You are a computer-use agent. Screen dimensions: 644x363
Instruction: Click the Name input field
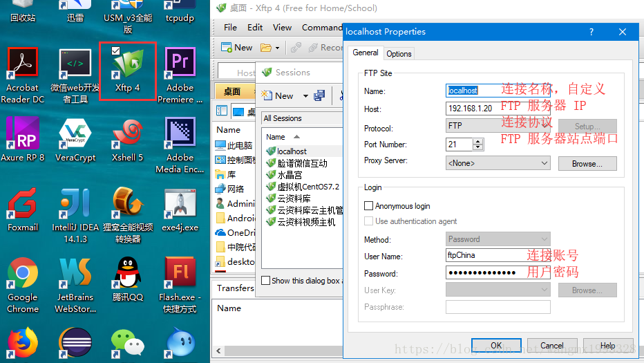point(498,91)
